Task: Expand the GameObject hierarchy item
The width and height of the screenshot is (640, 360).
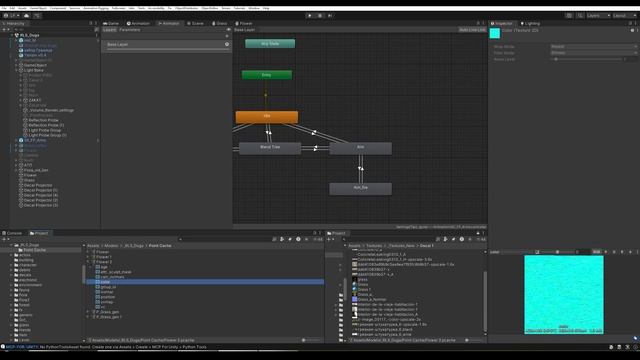Action: [x=16, y=65]
